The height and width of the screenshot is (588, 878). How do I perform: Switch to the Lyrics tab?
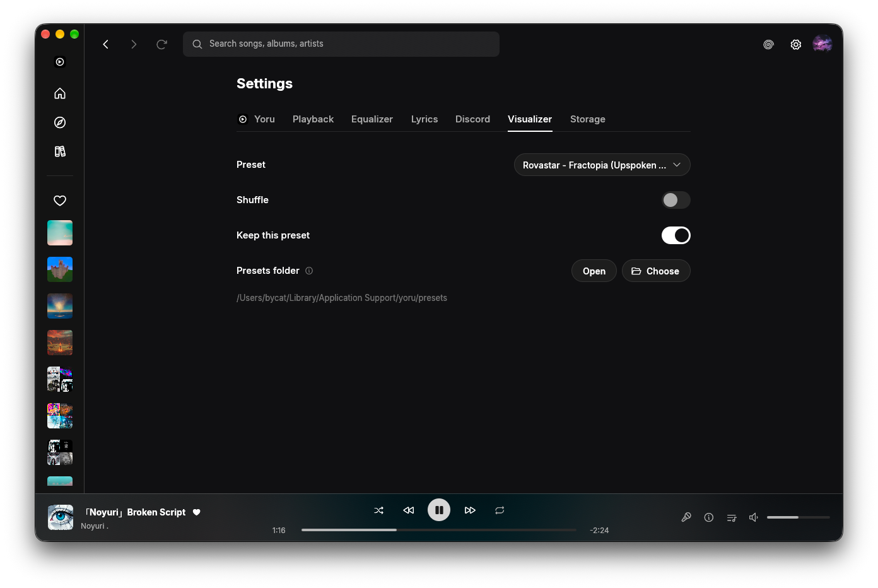point(424,119)
